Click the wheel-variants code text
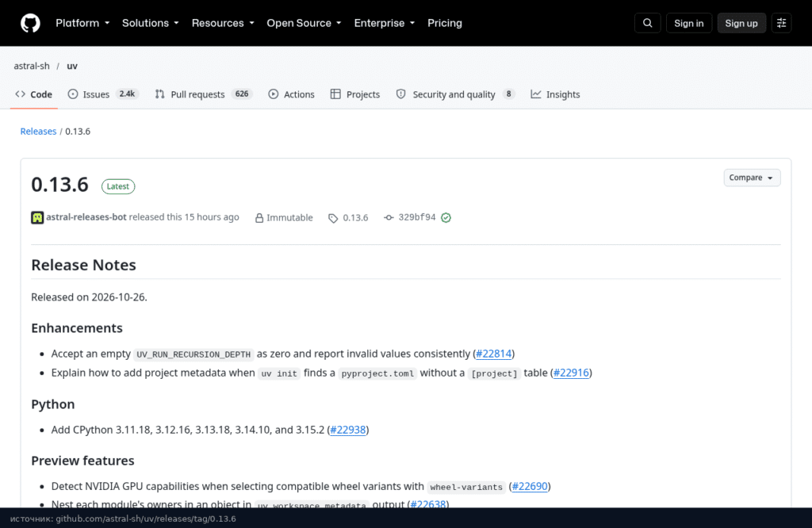Screen dimensions: 812x528 (x=466, y=487)
